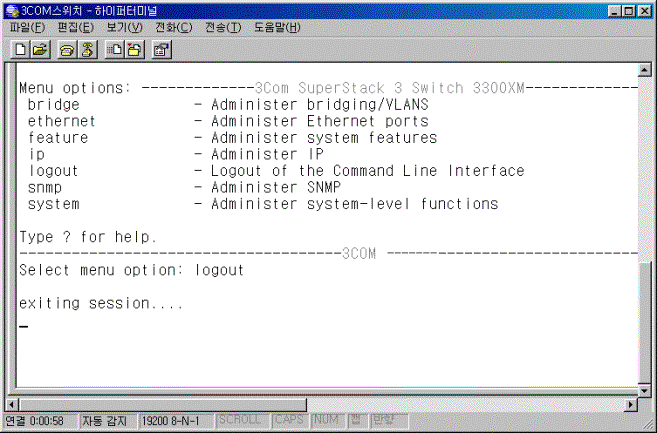Click 'Type ? for help.' line

pyautogui.click(x=88, y=237)
